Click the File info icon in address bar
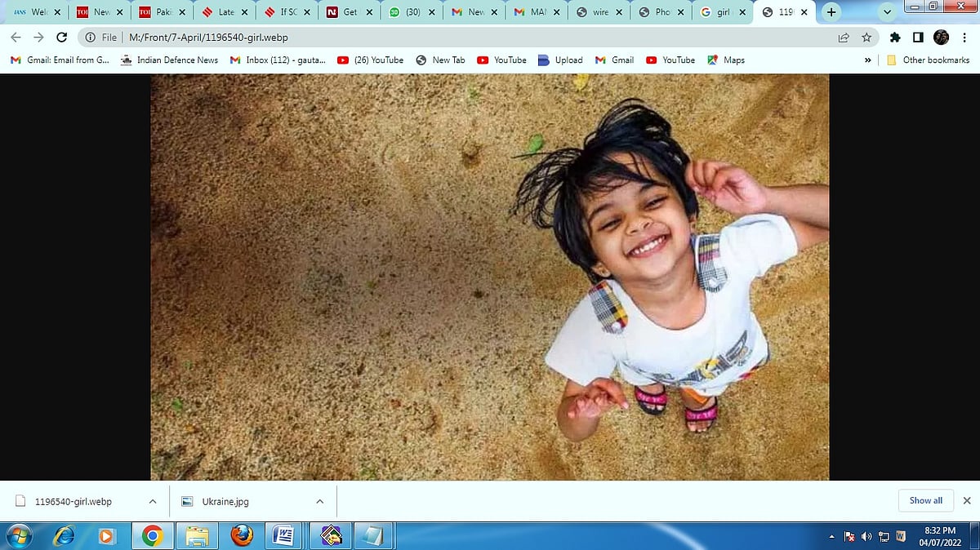The height and width of the screenshot is (550, 980). click(91, 38)
